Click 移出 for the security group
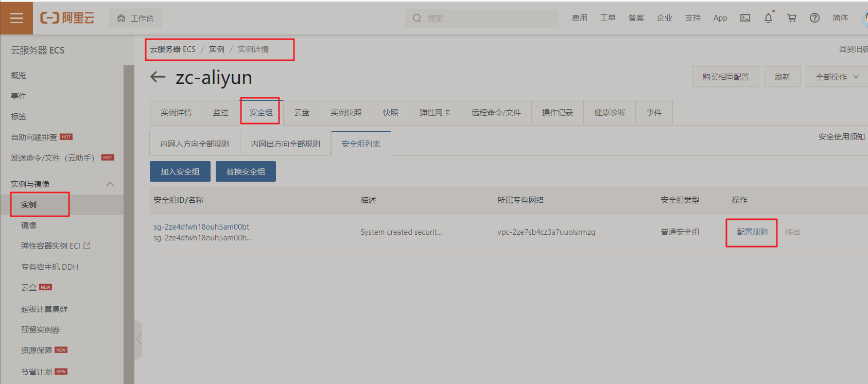Viewport: 868px width, 384px height. [x=793, y=232]
